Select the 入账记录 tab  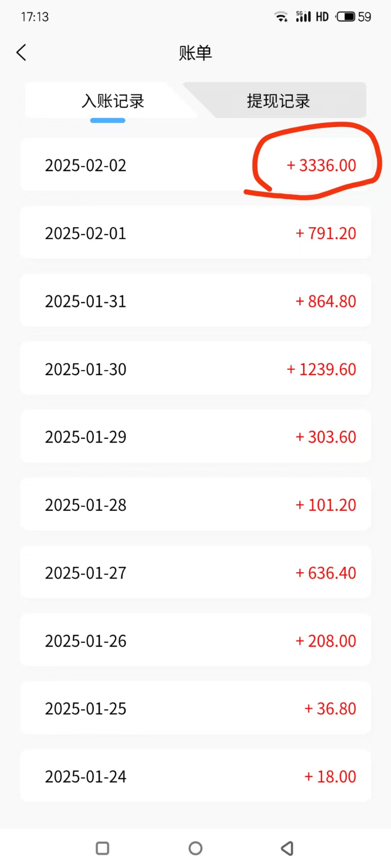(x=113, y=101)
